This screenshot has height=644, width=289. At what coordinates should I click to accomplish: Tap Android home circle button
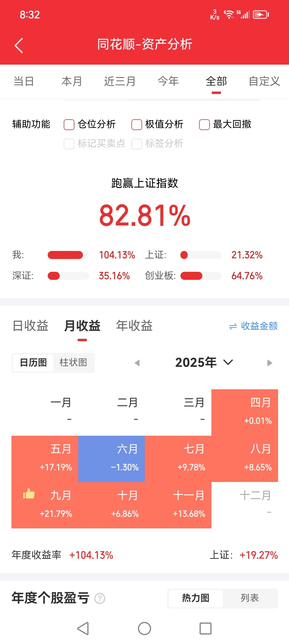pyautogui.click(x=144, y=629)
